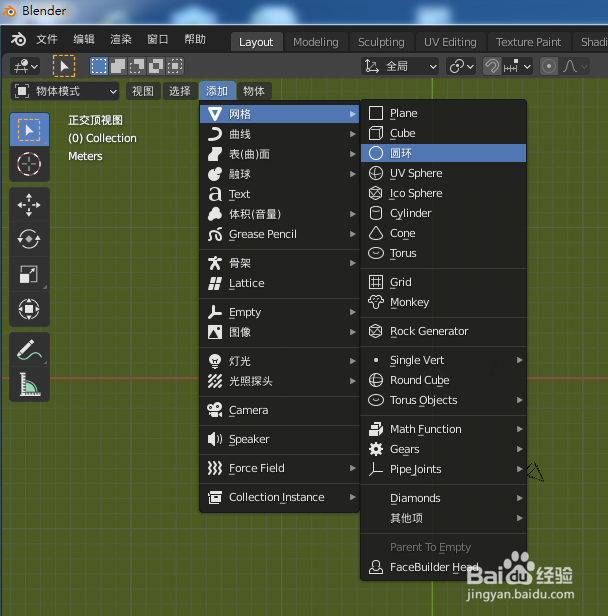Click the tweak select arrow icon in header
The image size is (608, 616).
click(64, 66)
